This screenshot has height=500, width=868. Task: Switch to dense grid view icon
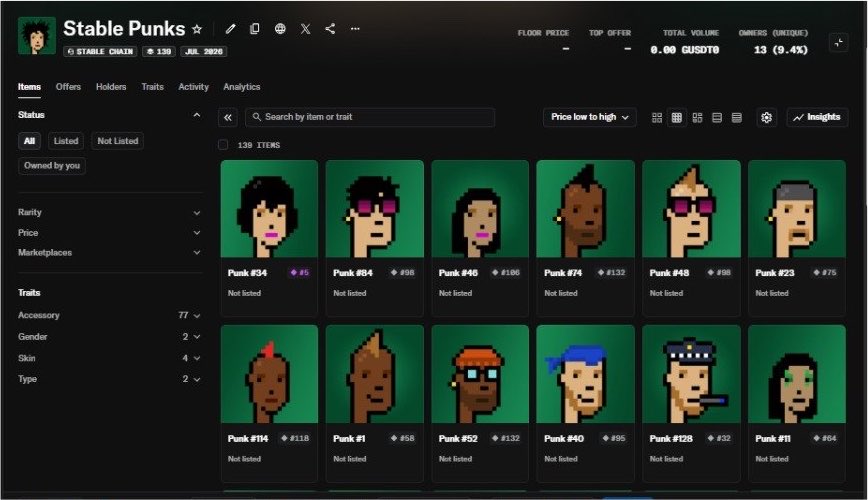pos(676,117)
